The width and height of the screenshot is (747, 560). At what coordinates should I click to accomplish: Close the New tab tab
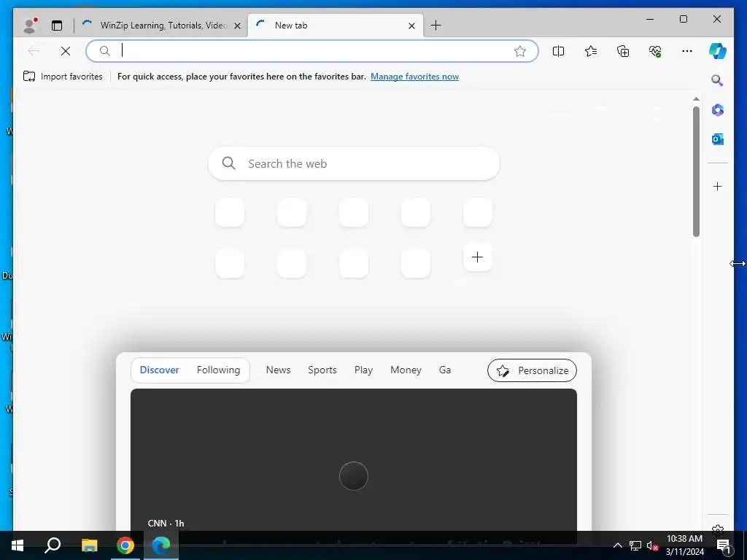click(411, 26)
